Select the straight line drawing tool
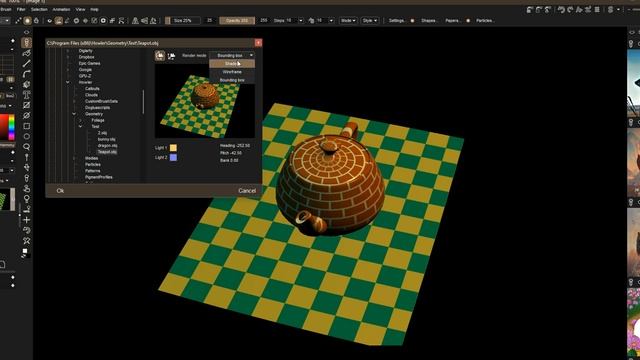 pyautogui.click(x=27, y=63)
